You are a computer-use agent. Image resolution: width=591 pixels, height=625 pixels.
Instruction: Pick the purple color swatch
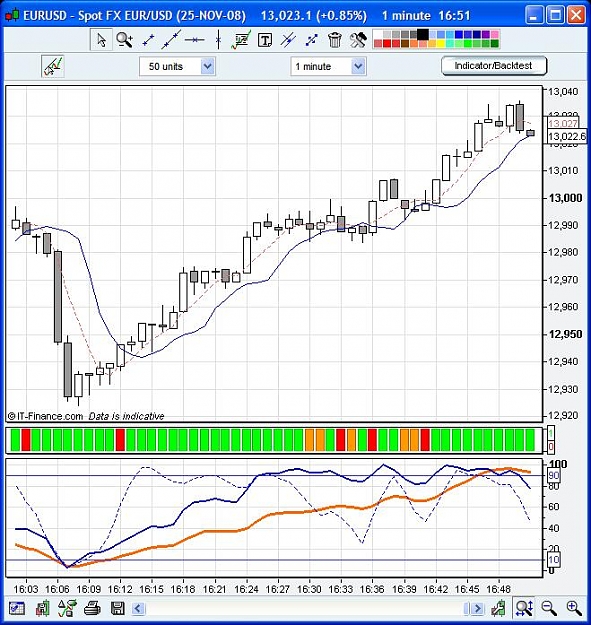(x=486, y=35)
